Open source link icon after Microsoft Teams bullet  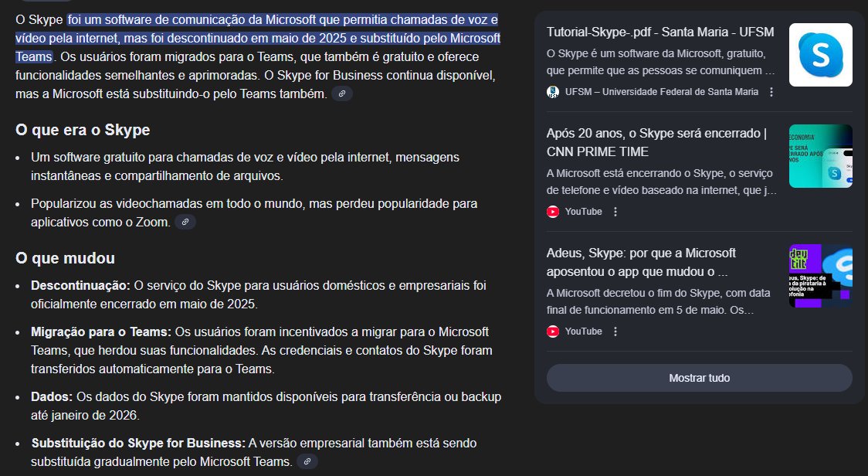307,461
